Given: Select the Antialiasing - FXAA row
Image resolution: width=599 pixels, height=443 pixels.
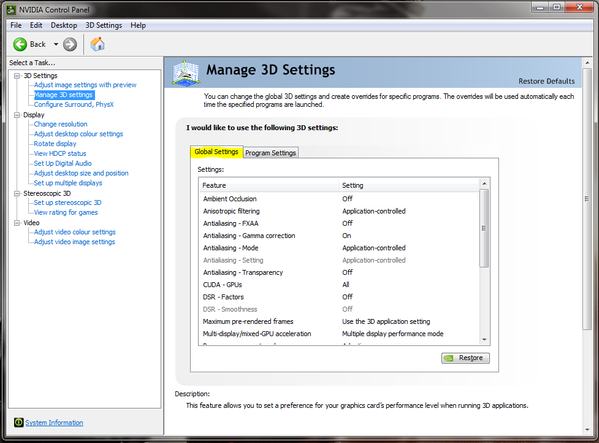Looking at the screenshot, I should [339, 223].
